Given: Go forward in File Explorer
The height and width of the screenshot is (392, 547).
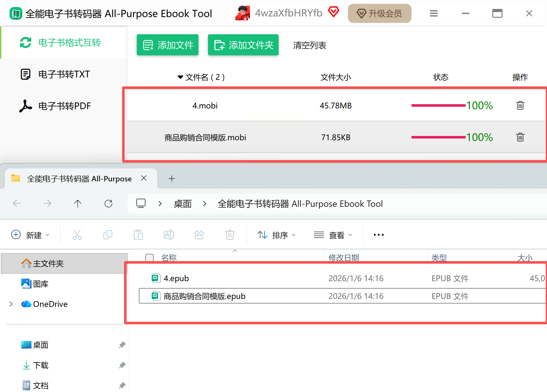Looking at the screenshot, I should pyautogui.click(x=47, y=203).
